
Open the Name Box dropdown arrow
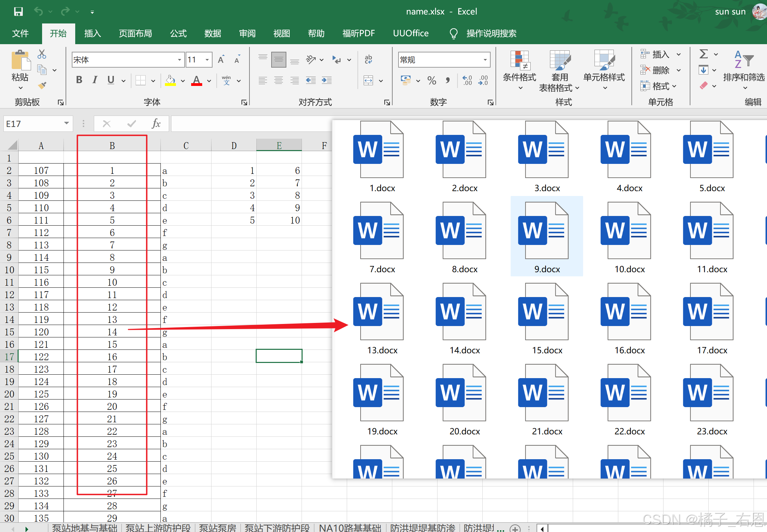(66, 124)
